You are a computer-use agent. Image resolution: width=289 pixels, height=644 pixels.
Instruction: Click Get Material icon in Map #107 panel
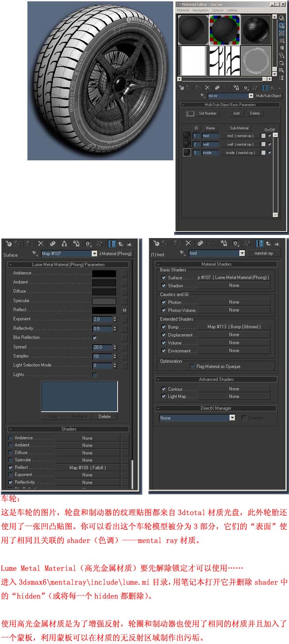click(8, 243)
